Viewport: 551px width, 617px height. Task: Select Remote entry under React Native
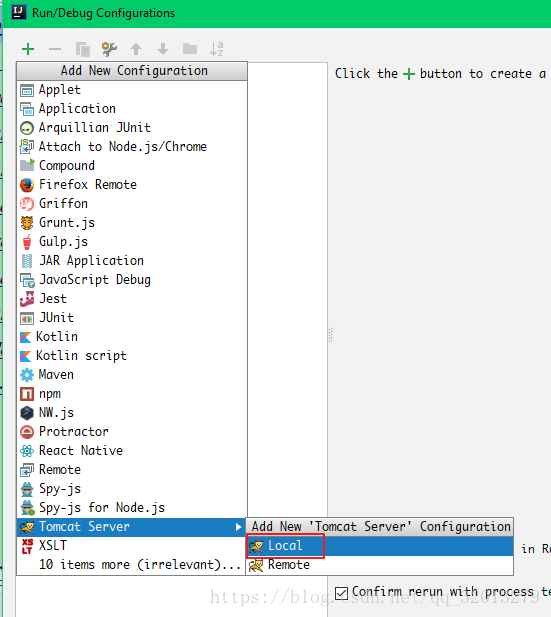click(x=132, y=470)
